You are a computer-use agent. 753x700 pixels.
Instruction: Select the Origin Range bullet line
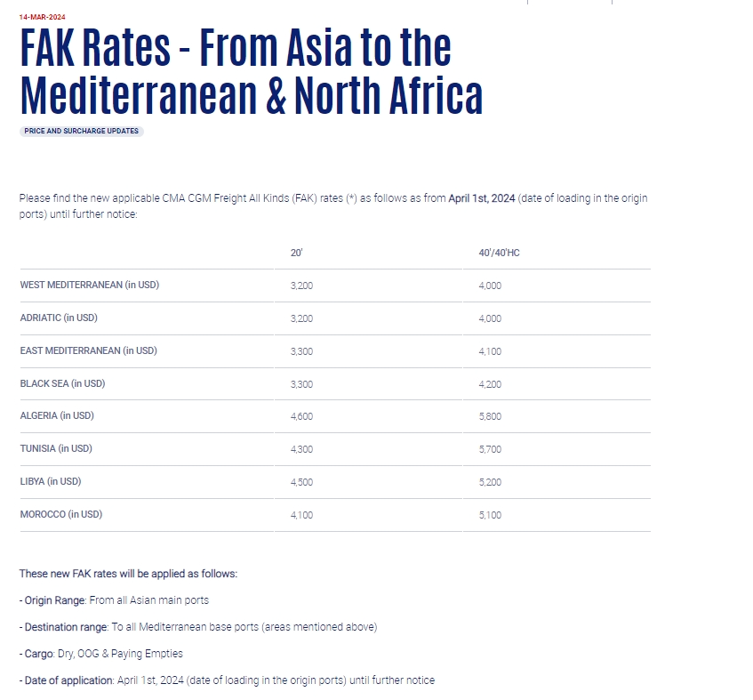(115, 600)
